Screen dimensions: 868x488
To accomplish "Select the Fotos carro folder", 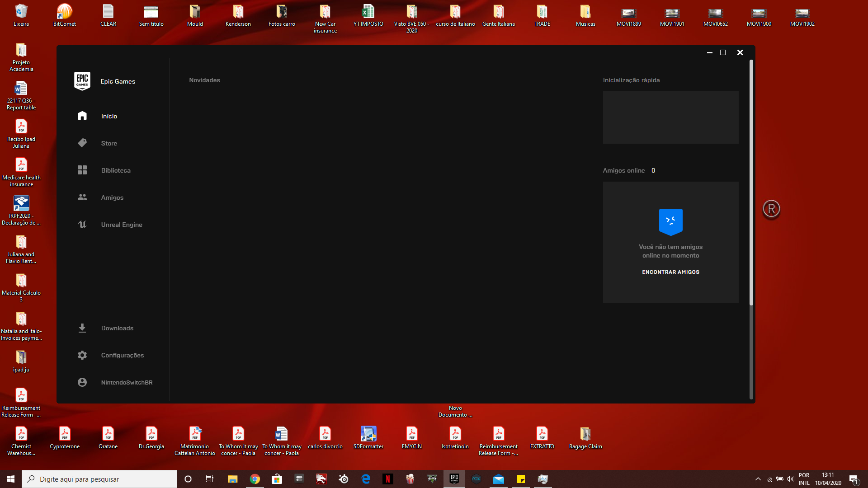I will point(282,15).
